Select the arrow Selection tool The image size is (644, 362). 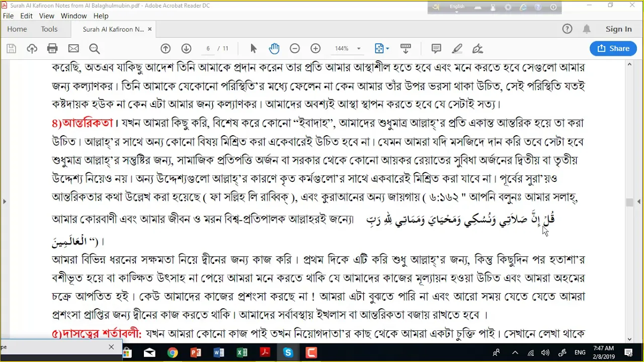click(254, 49)
